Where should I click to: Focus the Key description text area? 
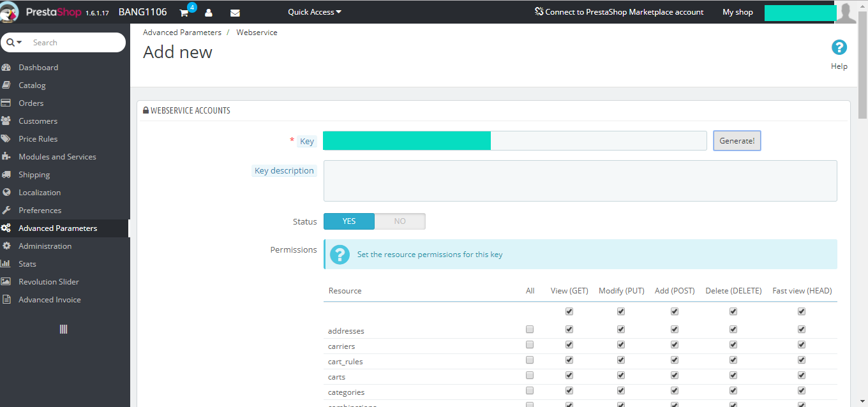(x=580, y=181)
